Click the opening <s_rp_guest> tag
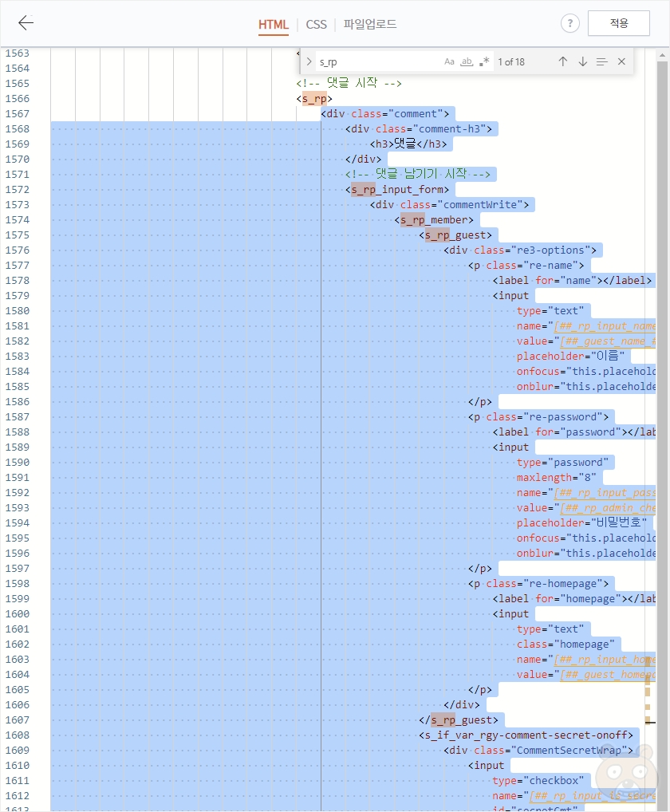This screenshot has width=670, height=812. tap(455, 235)
